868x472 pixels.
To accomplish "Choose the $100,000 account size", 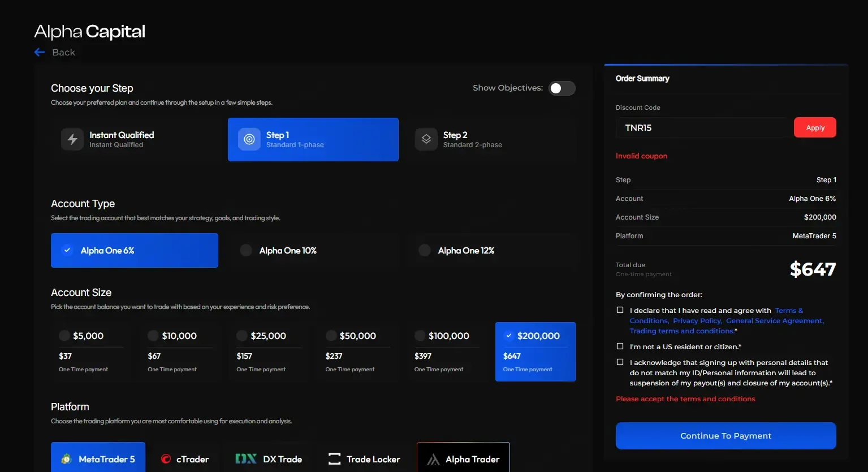I will point(447,351).
